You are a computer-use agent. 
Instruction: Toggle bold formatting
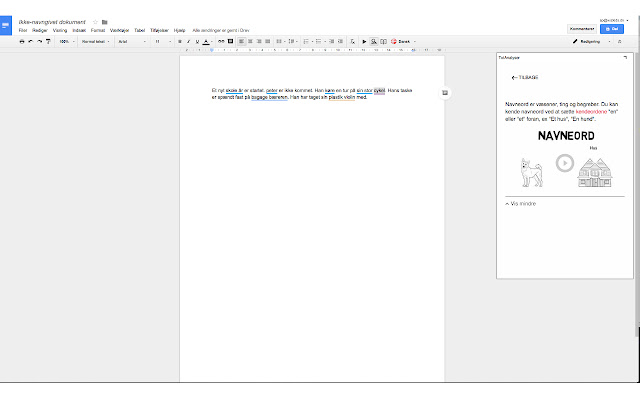180,42
